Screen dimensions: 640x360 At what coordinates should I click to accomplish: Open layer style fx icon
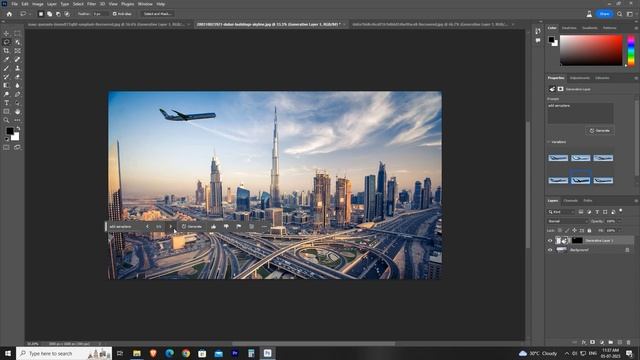[584, 342]
